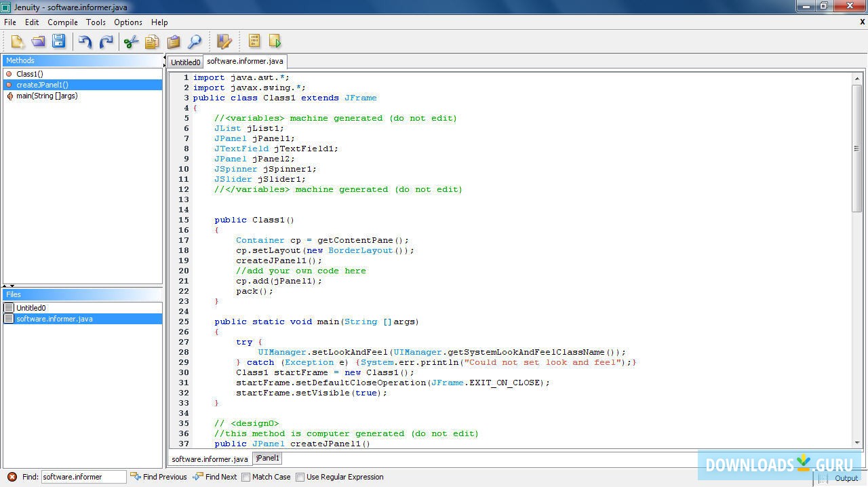Select main(String []args) in Methods list
Image resolution: width=868 pixels, height=487 pixels.
pyautogui.click(x=47, y=96)
